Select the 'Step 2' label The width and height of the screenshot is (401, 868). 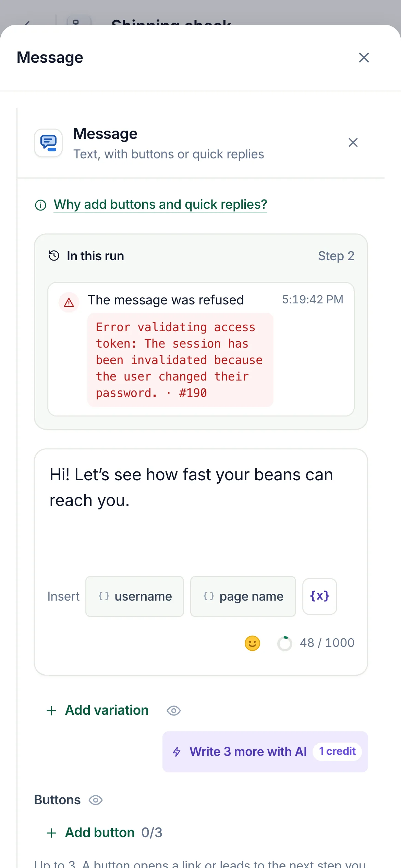pyautogui.click(x=336, y=256)
